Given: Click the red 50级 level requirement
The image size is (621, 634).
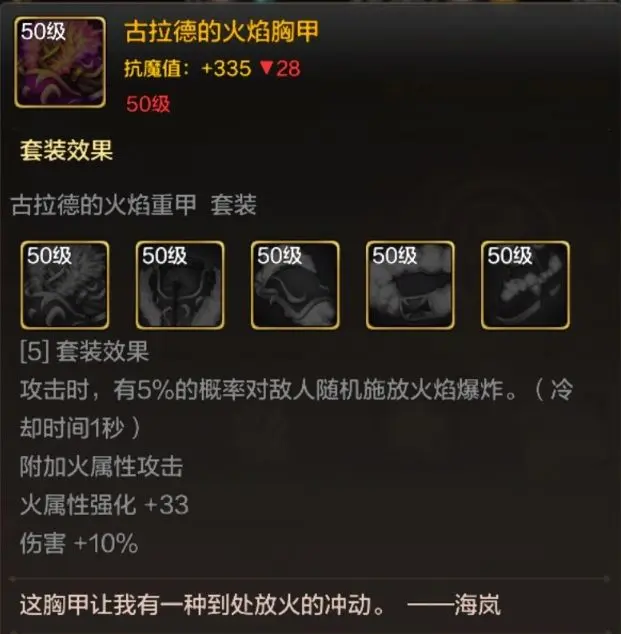Looking at the screenshot, I should point(148,104).
